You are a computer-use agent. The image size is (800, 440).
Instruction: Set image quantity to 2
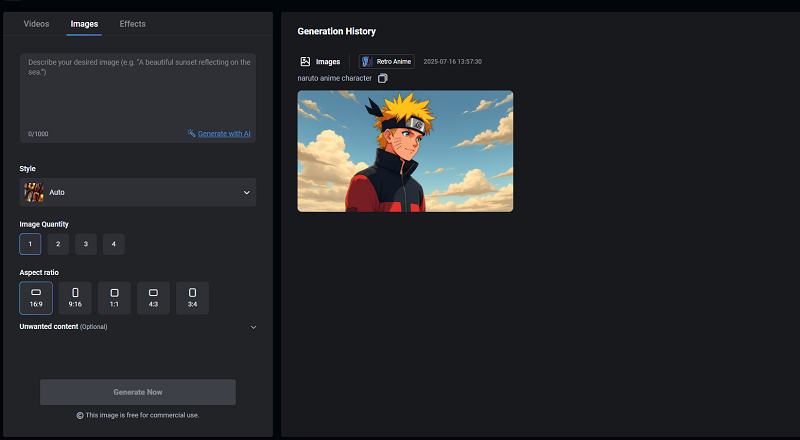(x=58, y=244)
